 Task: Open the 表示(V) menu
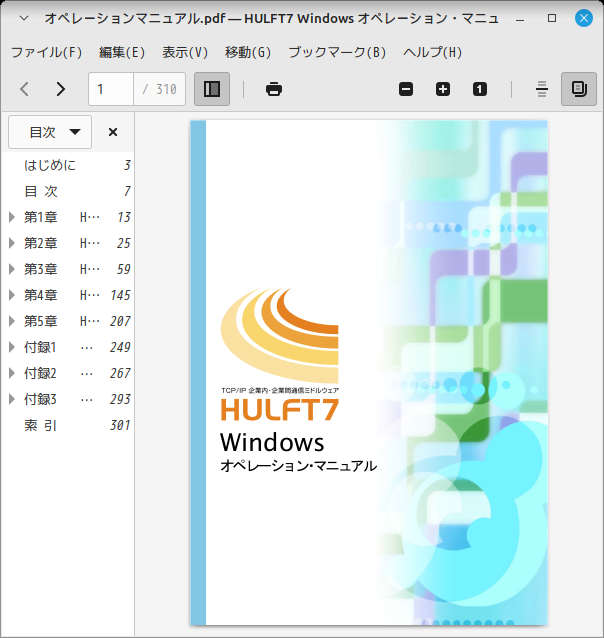(x=185, y=52)
